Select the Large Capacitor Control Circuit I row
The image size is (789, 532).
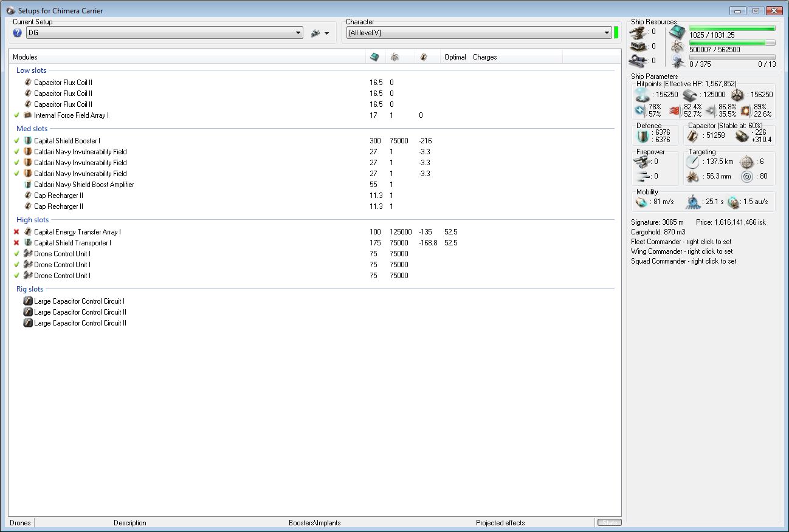[315, 301]
